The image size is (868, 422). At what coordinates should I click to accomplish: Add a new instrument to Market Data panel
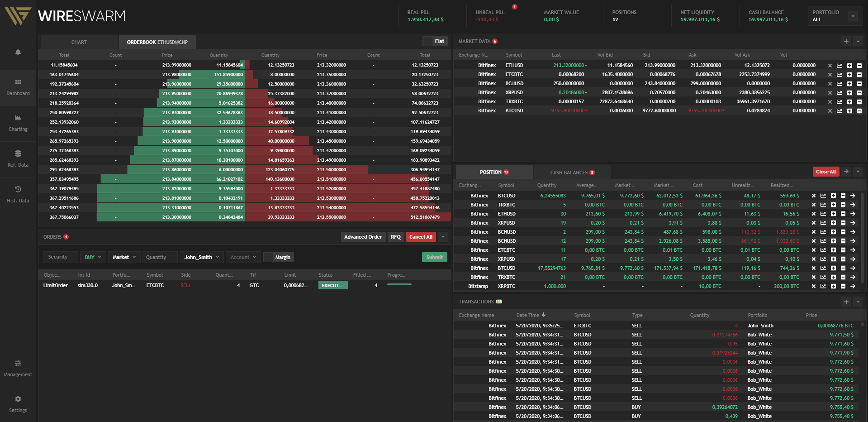(x=846, y=41)
